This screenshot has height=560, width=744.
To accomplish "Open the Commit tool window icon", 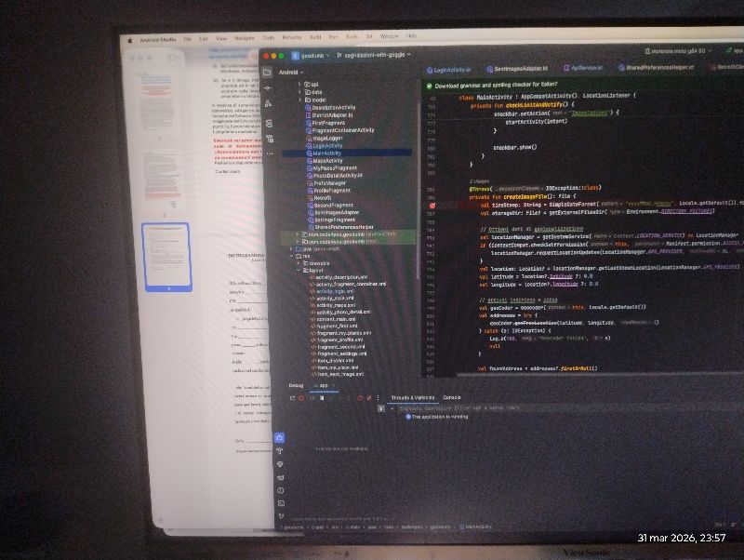I will (268, 87).
